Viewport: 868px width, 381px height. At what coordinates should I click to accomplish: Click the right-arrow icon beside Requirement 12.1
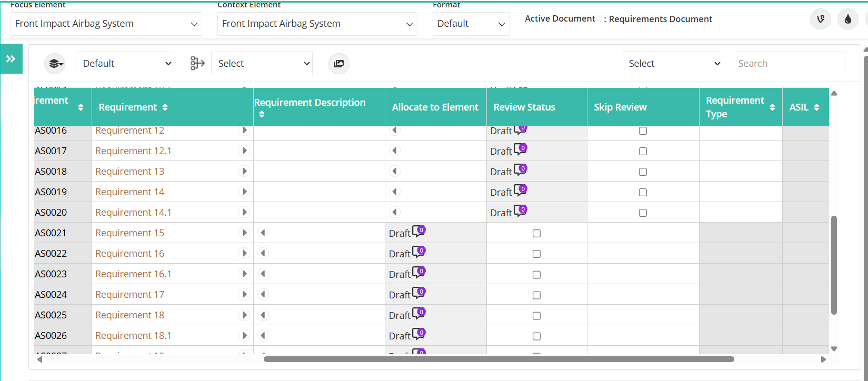click(x=244, y=151)
